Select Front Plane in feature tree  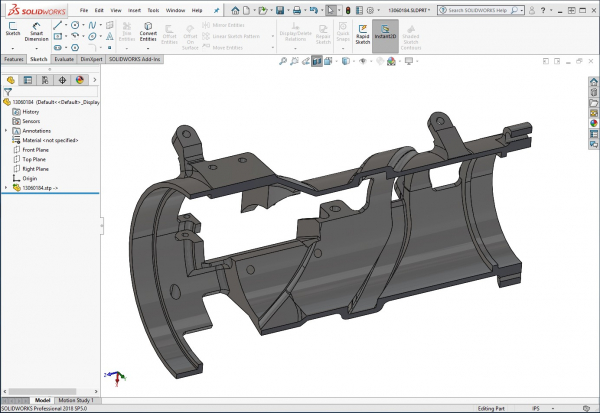35,150
